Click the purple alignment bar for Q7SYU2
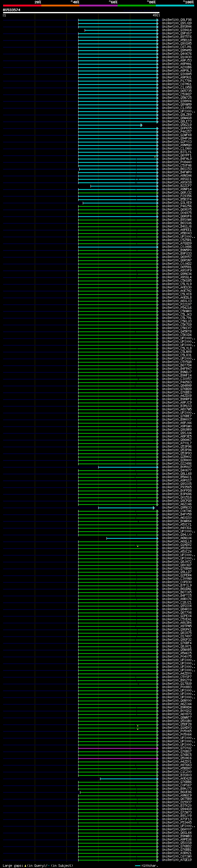This screenshot has width=197, height=868. coord(118,748)
